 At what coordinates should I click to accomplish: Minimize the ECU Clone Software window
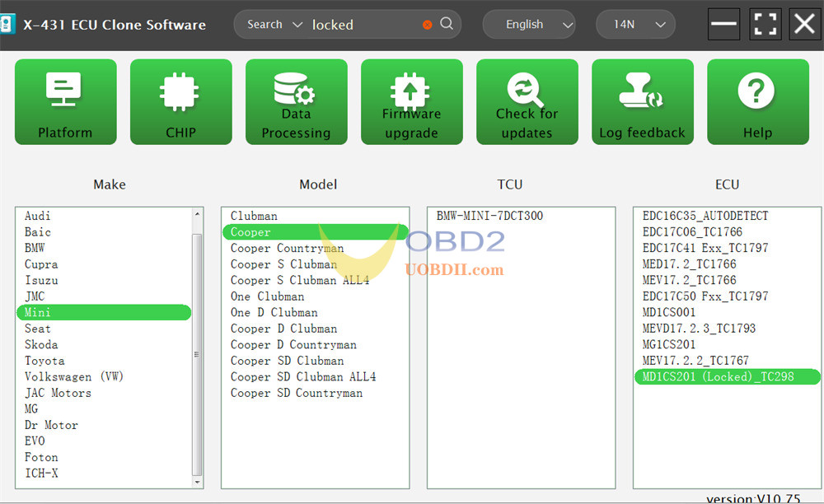pyautogui.click(x=724, y=24)
